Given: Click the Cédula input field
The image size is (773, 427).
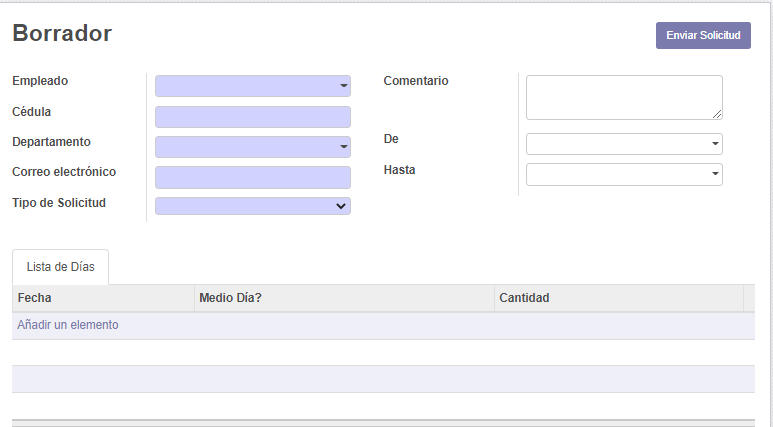Looking at the screenshot, I should (x=253, y=117).
